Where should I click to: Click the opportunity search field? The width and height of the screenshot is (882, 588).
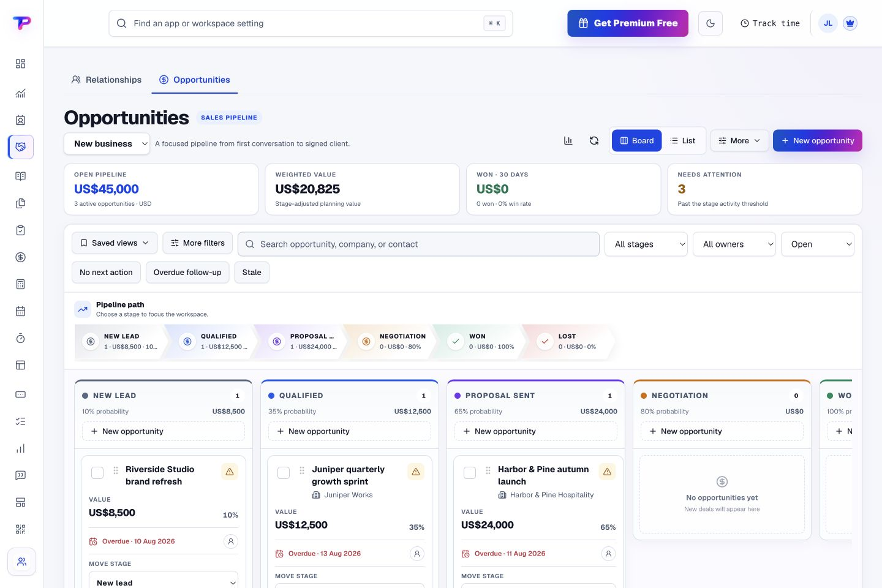419,244
